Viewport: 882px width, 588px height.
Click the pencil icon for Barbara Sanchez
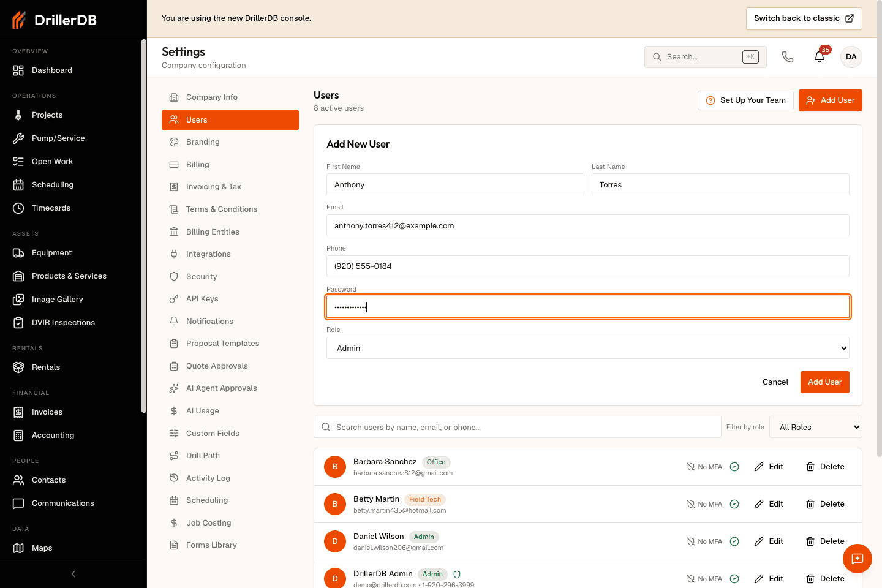759,467
